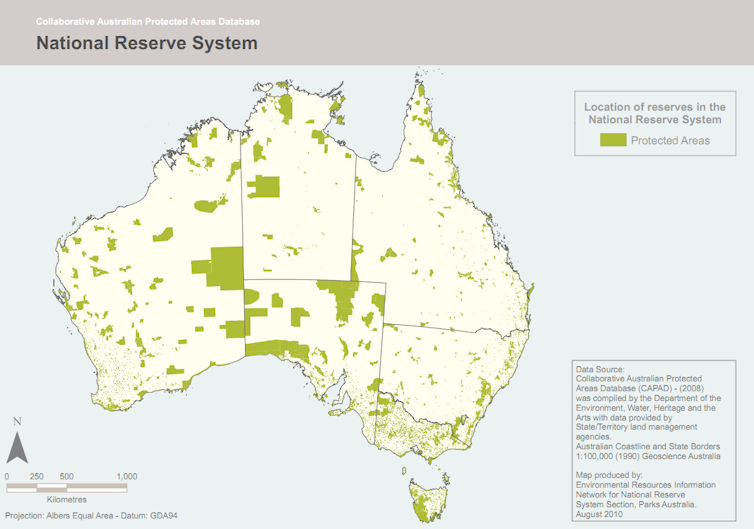Click the Kilometres label under the scale bar
The width and height of the screenshot is (754, 529).
tap(67, 500)
